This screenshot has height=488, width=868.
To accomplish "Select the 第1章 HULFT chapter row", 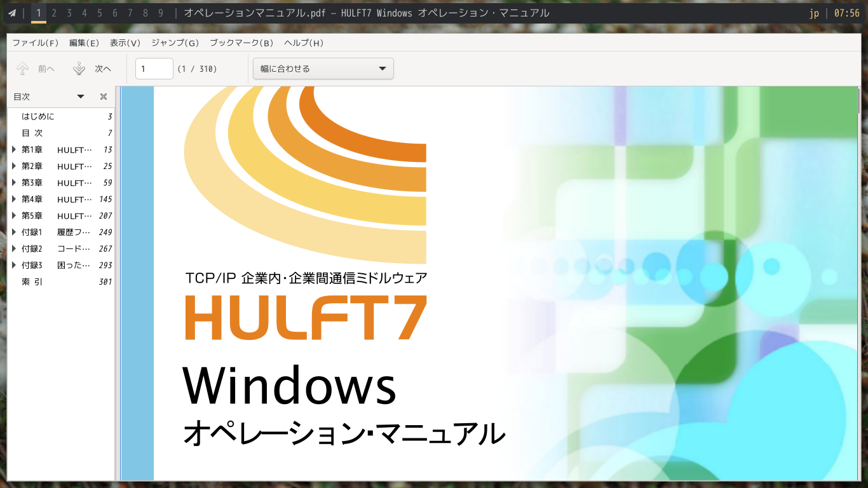I will pos(61,149).
